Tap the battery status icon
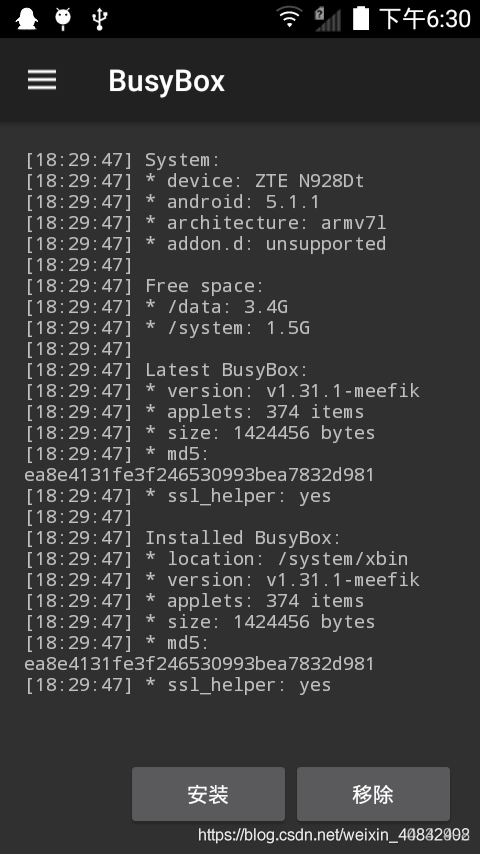480x854 pixels. [361, 18]
